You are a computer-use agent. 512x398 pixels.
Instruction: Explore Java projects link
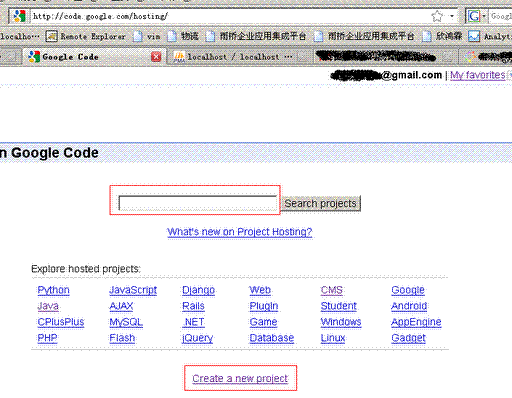coord(48,306)
